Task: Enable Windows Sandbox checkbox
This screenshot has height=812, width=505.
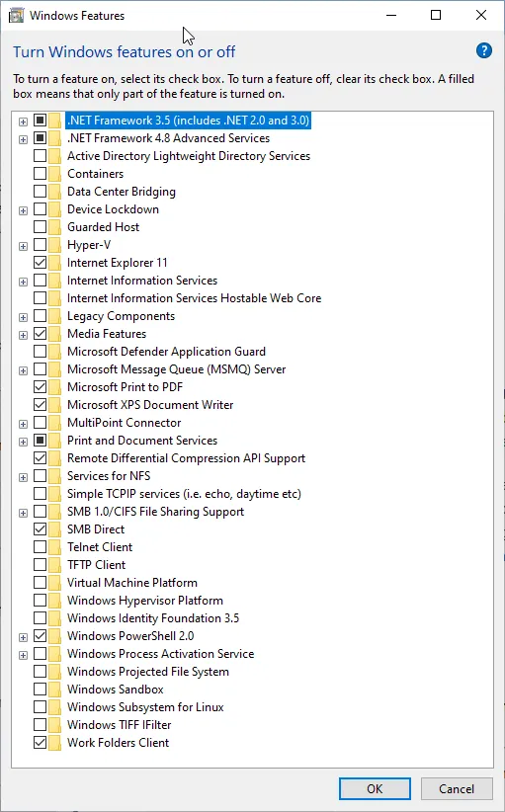Action: [40, 689]
